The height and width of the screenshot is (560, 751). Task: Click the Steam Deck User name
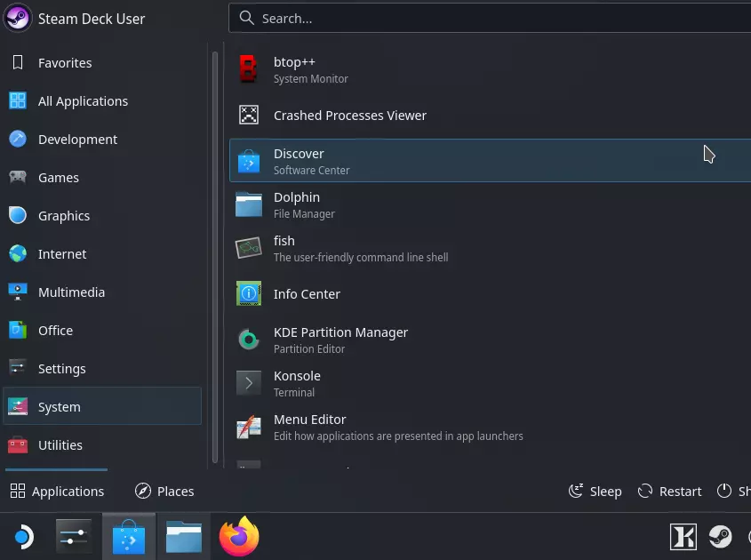(92, 19)
